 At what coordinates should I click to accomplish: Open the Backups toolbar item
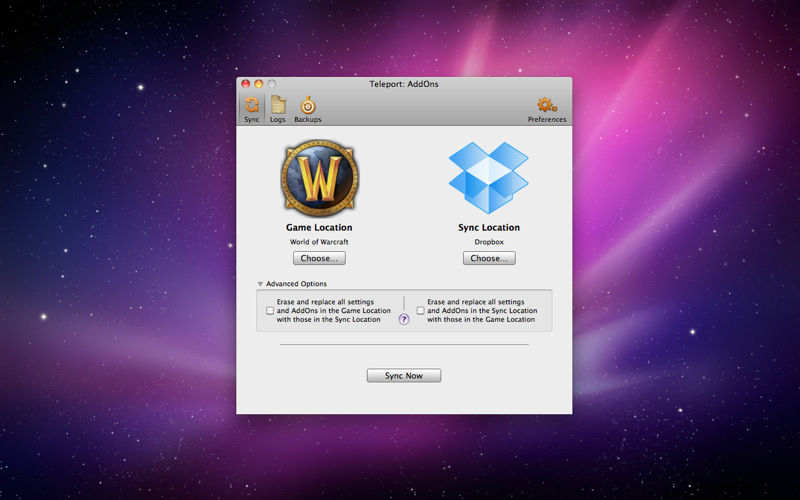click(x=308, y=109)
